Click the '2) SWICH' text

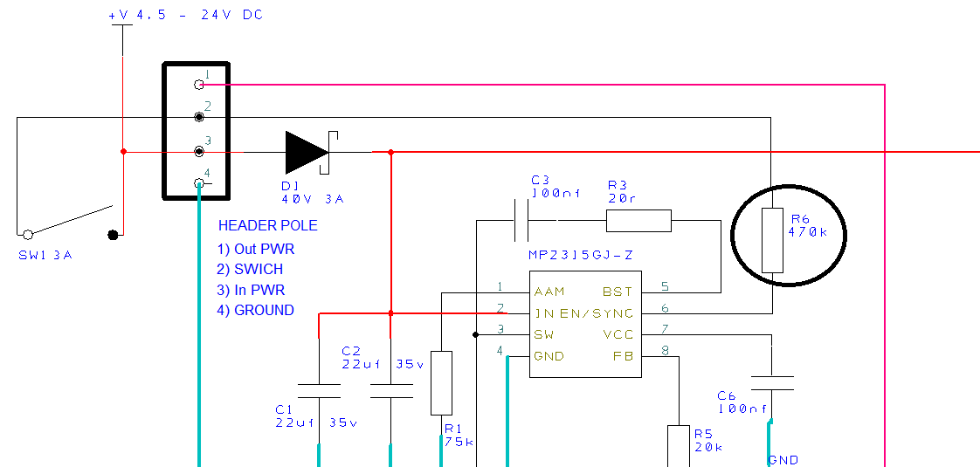[250, 269]
